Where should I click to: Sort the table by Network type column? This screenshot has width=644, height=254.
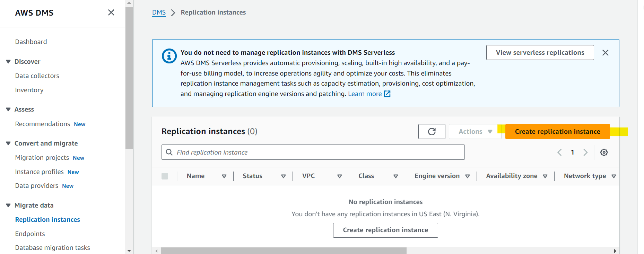pos(613,176)
